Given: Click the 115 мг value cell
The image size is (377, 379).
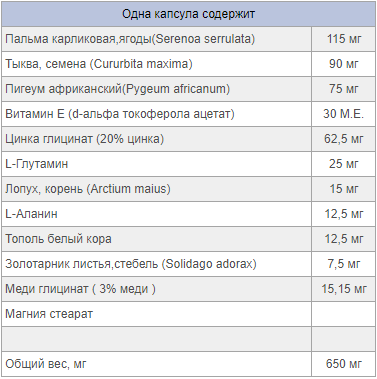Looking at the screenshot, I should point(344,39).
